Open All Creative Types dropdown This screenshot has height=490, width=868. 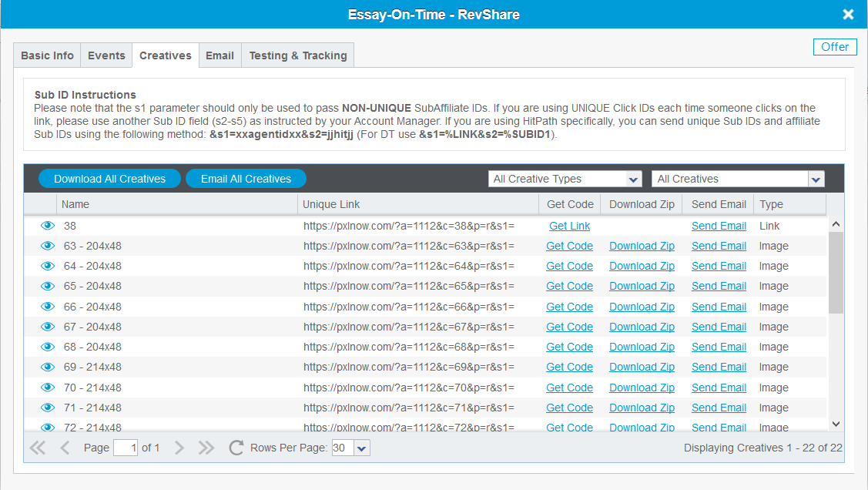[565, 179]
